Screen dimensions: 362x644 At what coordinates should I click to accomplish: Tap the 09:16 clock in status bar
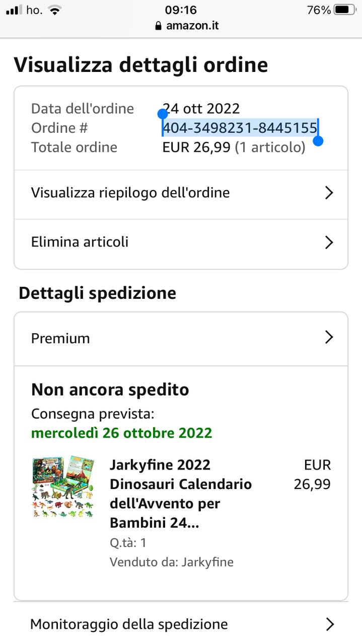pyautogui.click(x=181, y=10)
